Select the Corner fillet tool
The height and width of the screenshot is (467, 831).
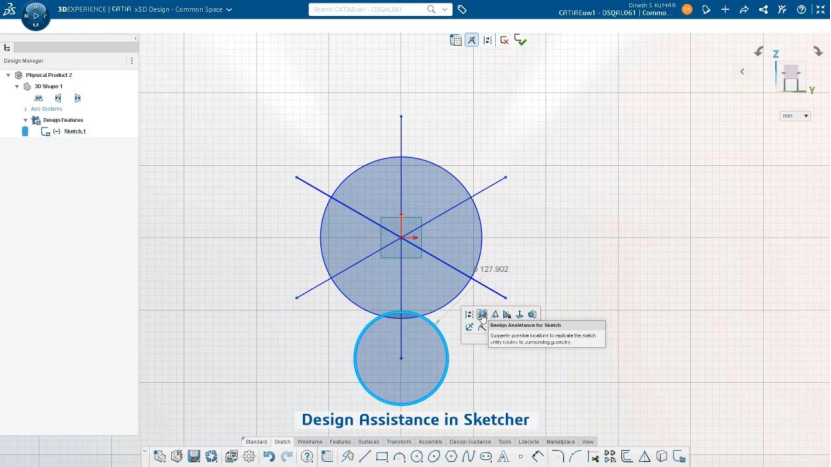click(558, 456)
